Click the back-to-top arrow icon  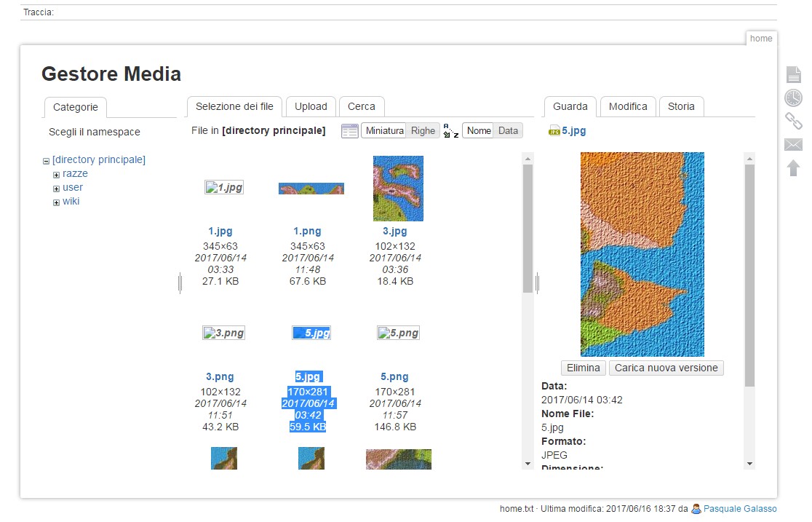click(793, 168)
